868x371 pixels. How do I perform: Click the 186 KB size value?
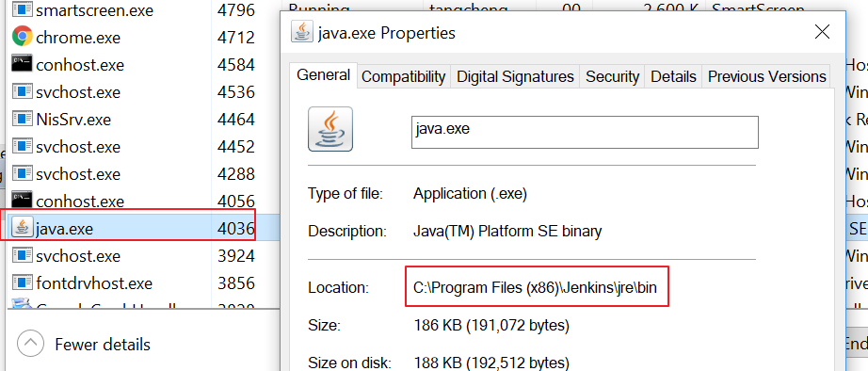[x=491, y=325]
